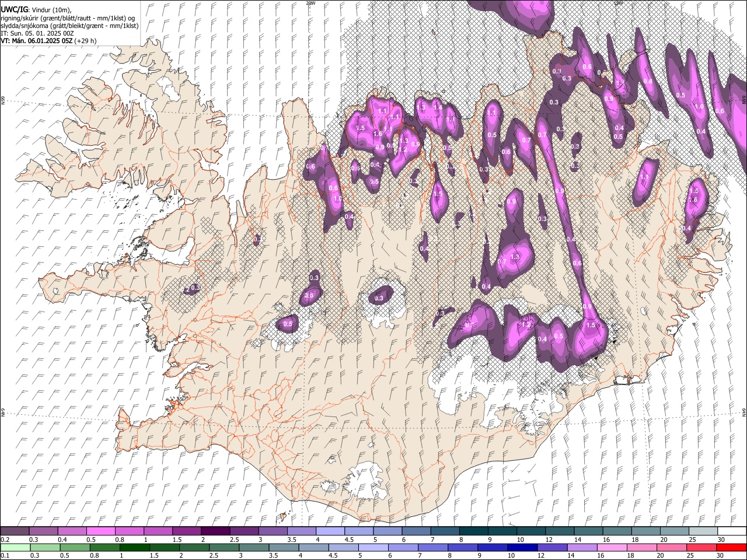Click the 0.2–0.3 dusky purple snow legend swatch
Screen dimensions: 747x560
[15, 531]
